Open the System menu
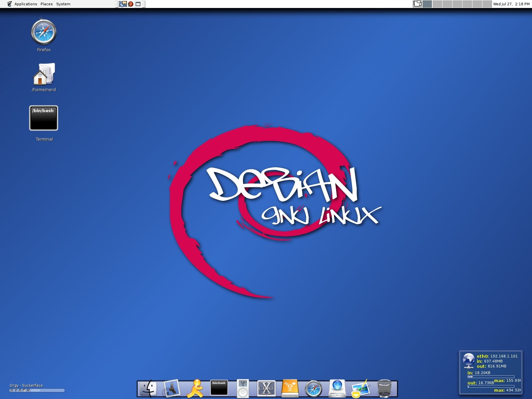The image size is (532, 399). coord(63,4)
